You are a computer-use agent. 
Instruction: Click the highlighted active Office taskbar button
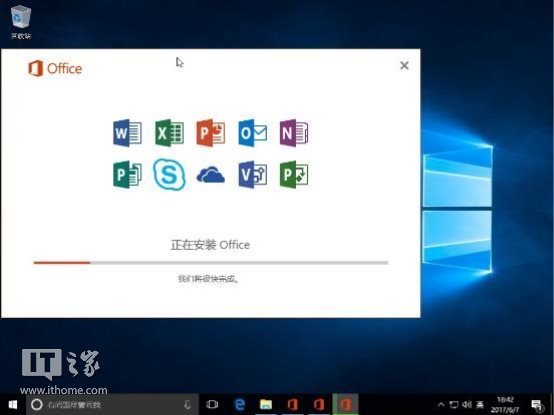click(345, 404)
